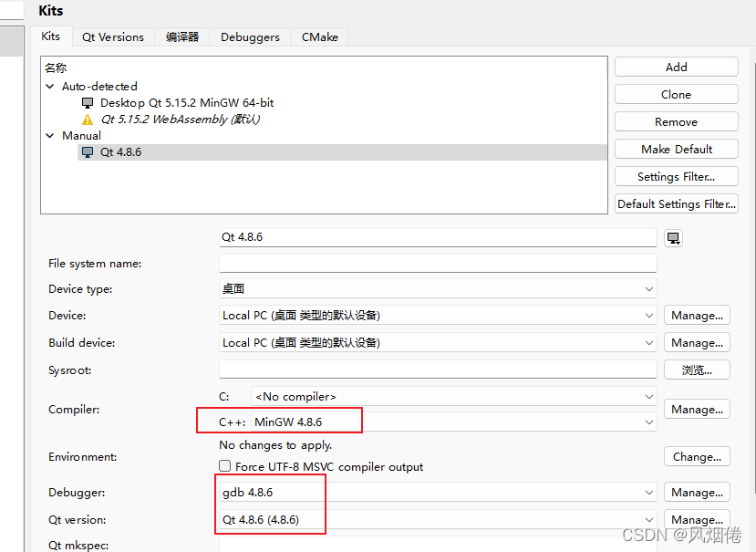The image size is (756, 552).
Task: Open the Build device dropdown
Action: pos(438,342)
